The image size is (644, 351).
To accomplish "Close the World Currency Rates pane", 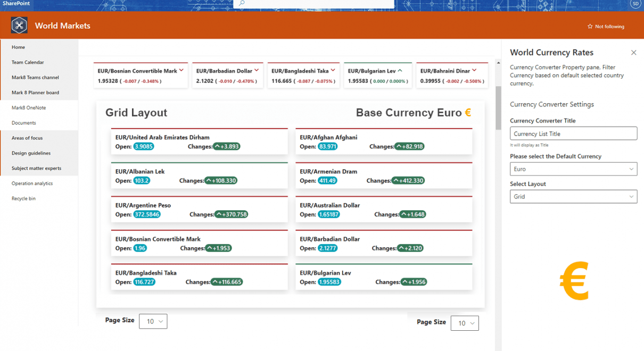I will click(633, 53).
